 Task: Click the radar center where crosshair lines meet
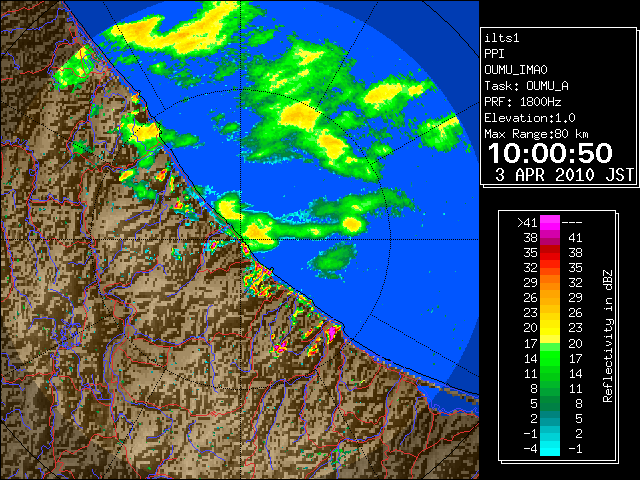(x=241, y=240)
